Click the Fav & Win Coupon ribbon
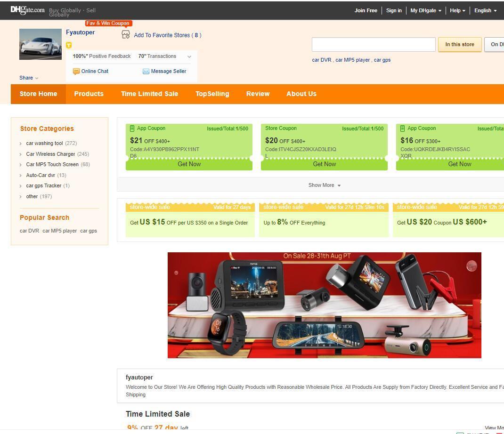 [x=108, y=23]
